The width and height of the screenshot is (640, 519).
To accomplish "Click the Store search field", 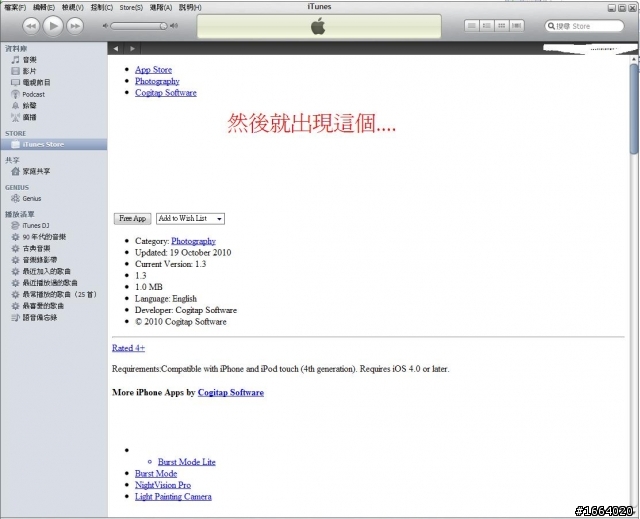I will (x=584, y=26).
